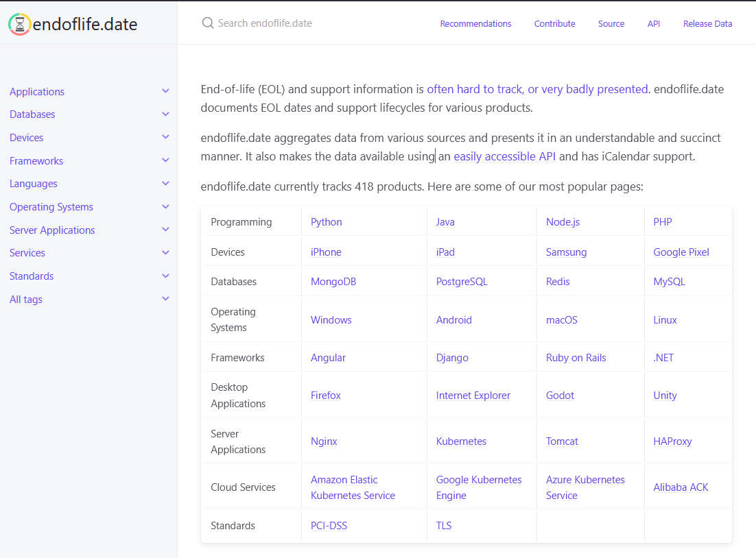Open the Python product page
This screenshot has width=756, height=558.
tap(326, 221)
